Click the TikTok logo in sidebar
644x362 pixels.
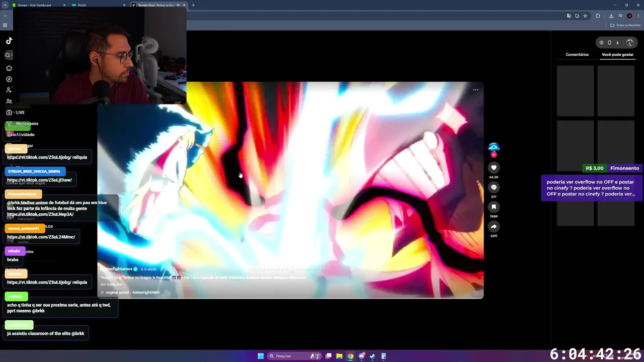tap(9, 41)
